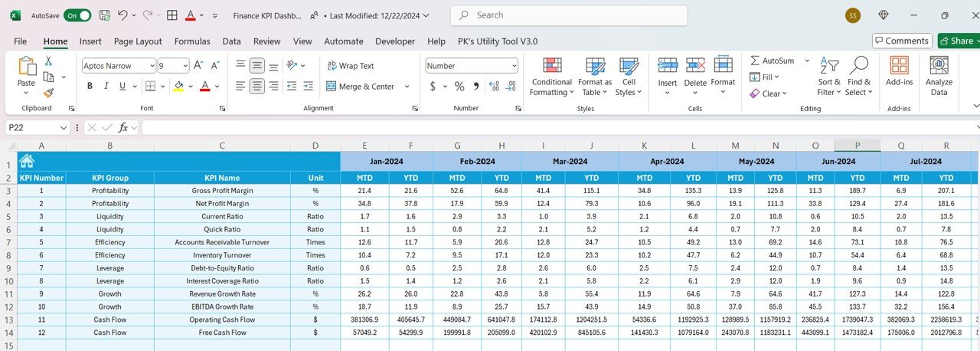Click the Undo arrow
The width and height of the screenshot is (980, 351).
[122, 15]
